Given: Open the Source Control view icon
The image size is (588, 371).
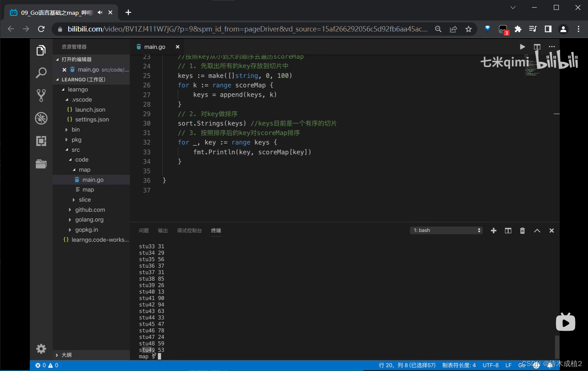Looking at the screenshot, I should point(41,95).
